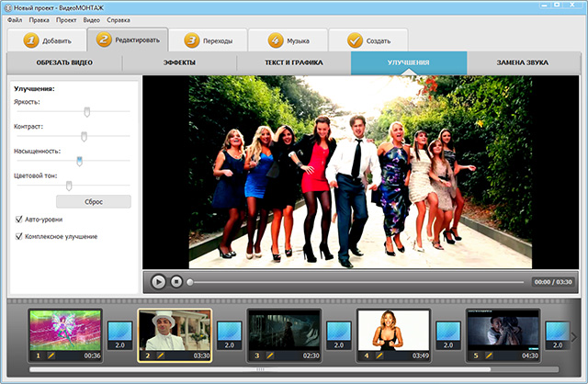Click the edit pencil icon on clip 1
Screen dimensions: 588x384
pos(51,355)
